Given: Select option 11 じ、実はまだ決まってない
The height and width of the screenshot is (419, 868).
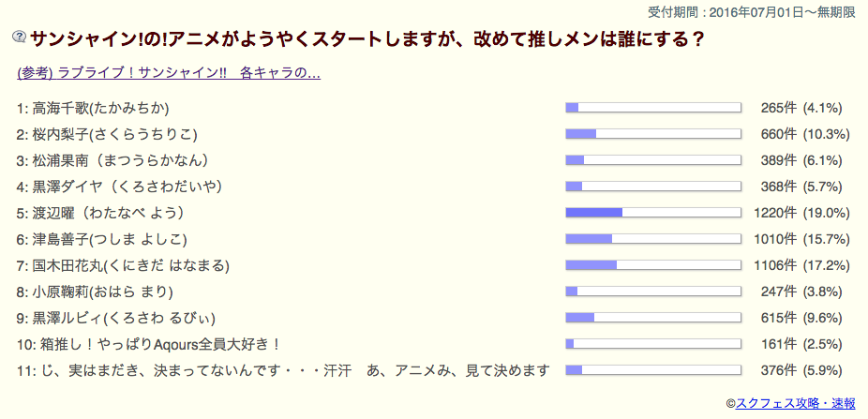Looking at the screenshot, I should pyautogui.click(x=282, y=369).
